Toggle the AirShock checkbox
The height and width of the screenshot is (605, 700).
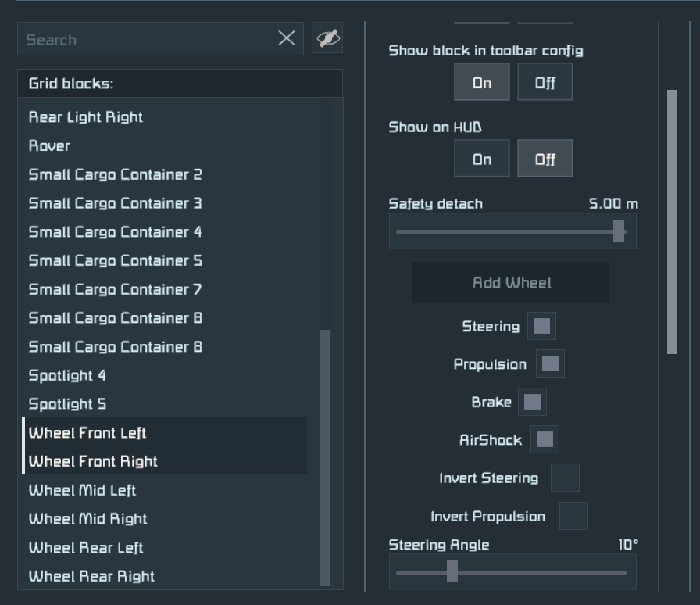(545, 439)
